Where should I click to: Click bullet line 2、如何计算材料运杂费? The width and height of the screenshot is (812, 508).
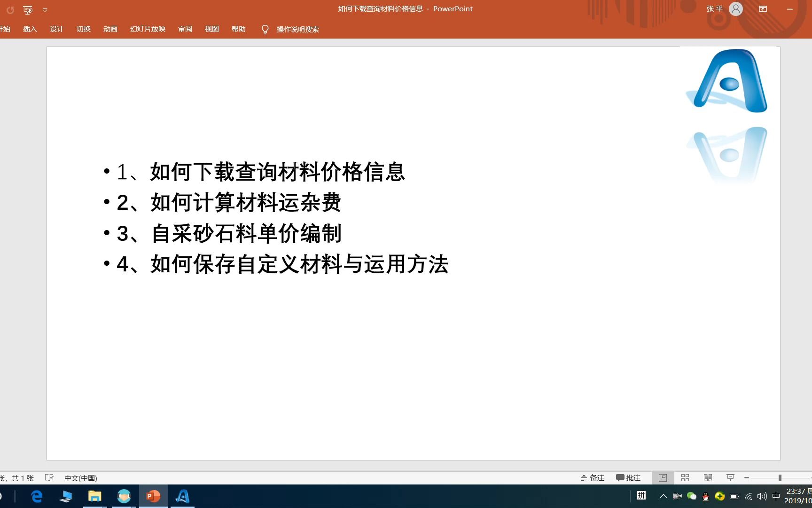click(229, 203)
